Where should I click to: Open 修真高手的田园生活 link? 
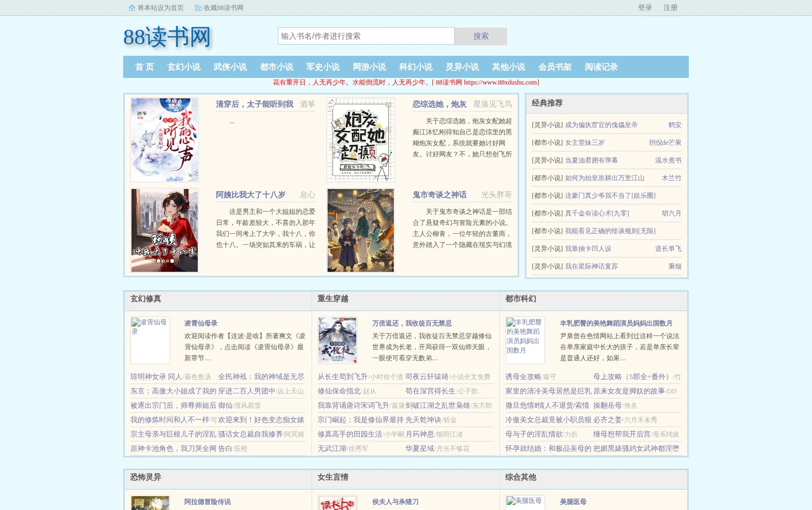350,434
